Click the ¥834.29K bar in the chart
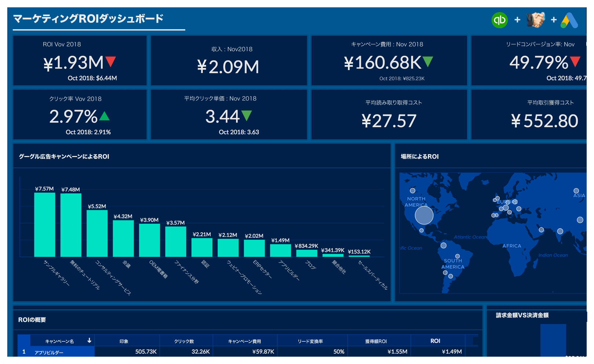 pyautogui.click(x=307, y=253)
